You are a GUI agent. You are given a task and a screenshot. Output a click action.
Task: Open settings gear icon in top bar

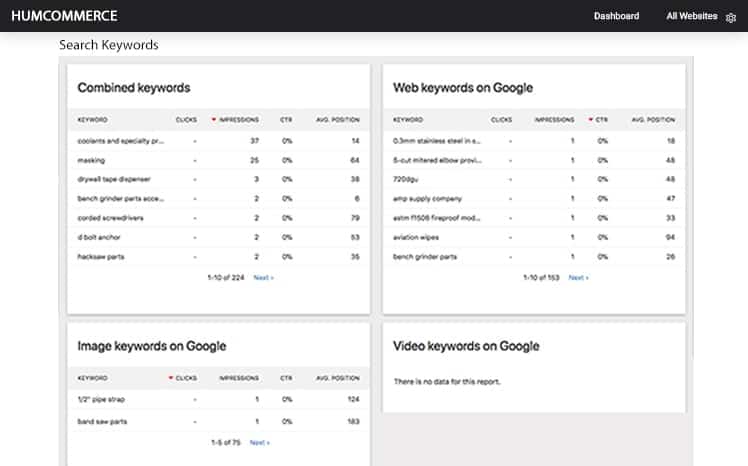[x=731, y=17]
